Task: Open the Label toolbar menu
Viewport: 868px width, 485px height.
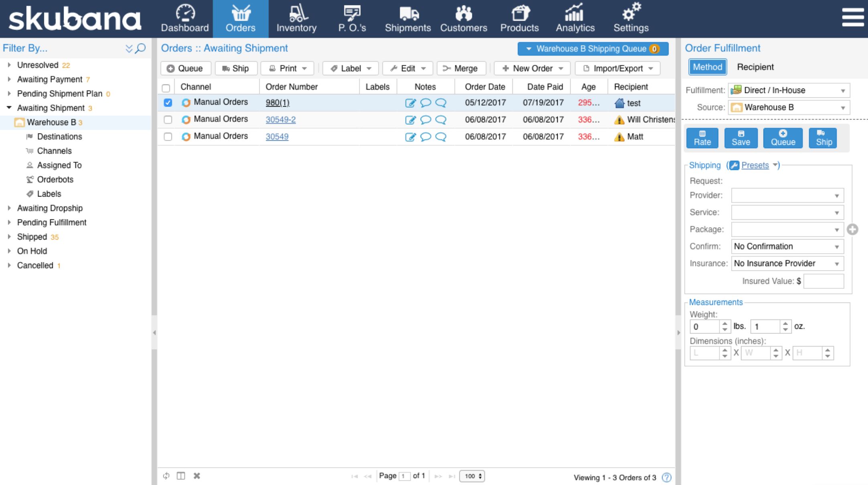Action: (x=350, y=68)
